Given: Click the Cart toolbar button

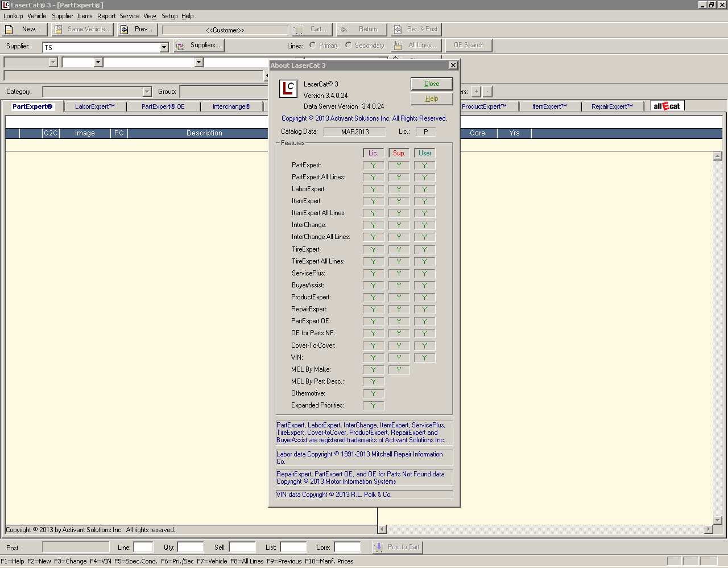Looking at the screenshot, I should coord(311,29).
